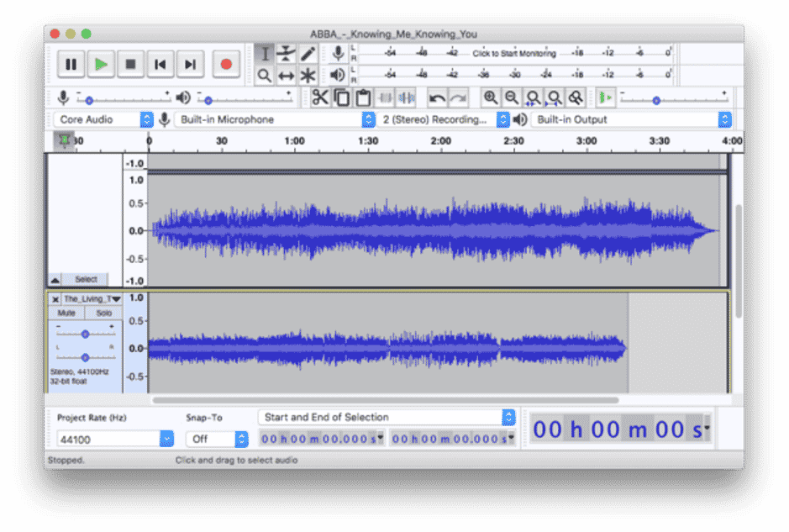Select the Selection (I-beam) tool
The width and height of the screenshot is (789, 532).
tap(264, 53)
